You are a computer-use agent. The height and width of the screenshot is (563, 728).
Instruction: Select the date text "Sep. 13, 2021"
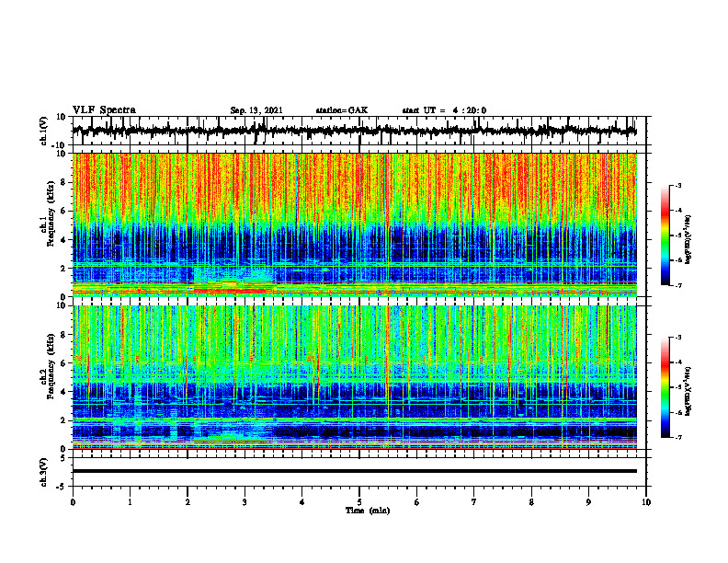(x=256, y=110)
